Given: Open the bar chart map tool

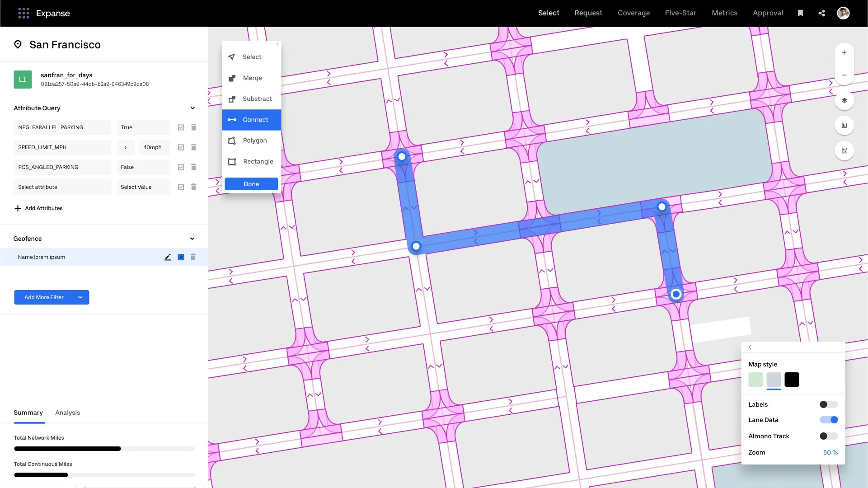Looking at the screenshot, I should pos(844,126).
